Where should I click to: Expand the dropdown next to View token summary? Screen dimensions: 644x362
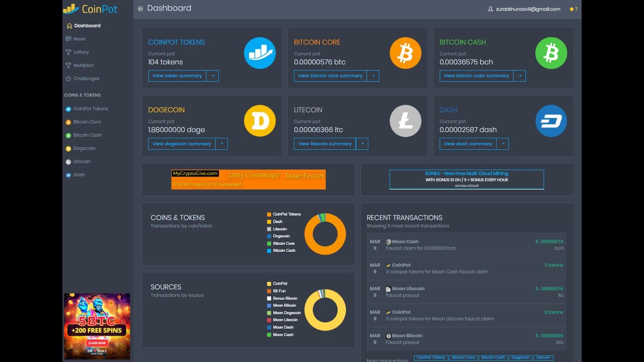pos(213,76)
